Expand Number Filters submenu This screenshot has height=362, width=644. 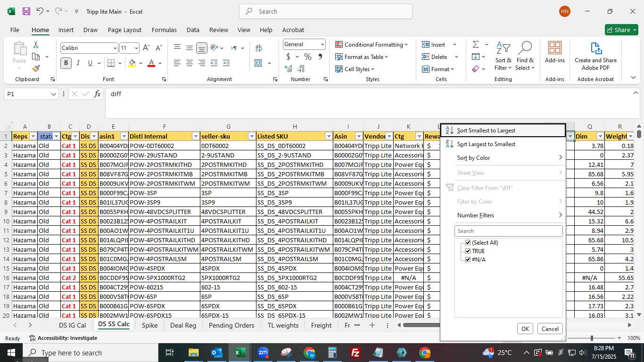pos(503,215)
